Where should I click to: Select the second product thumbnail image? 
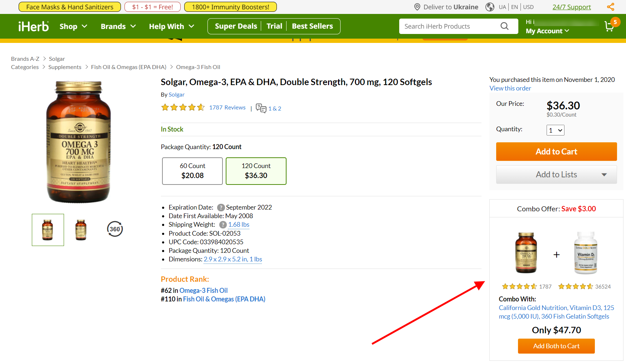(x=80, y=230)
